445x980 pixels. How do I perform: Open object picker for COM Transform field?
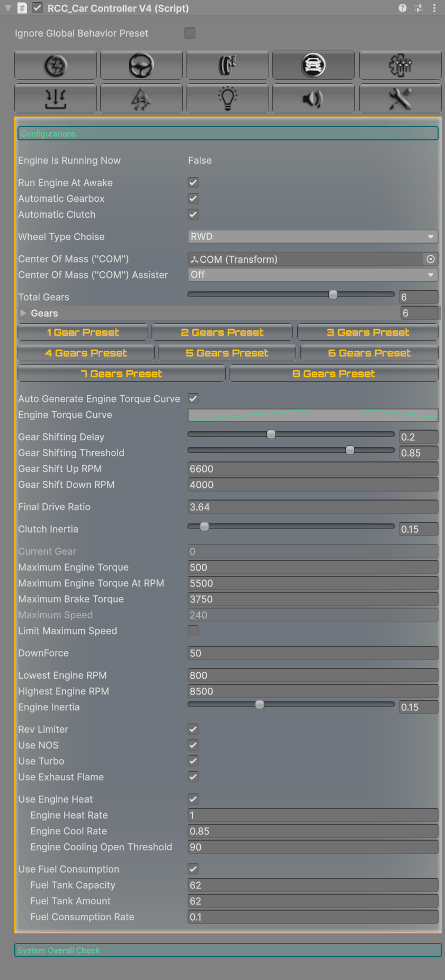point(431,259)
